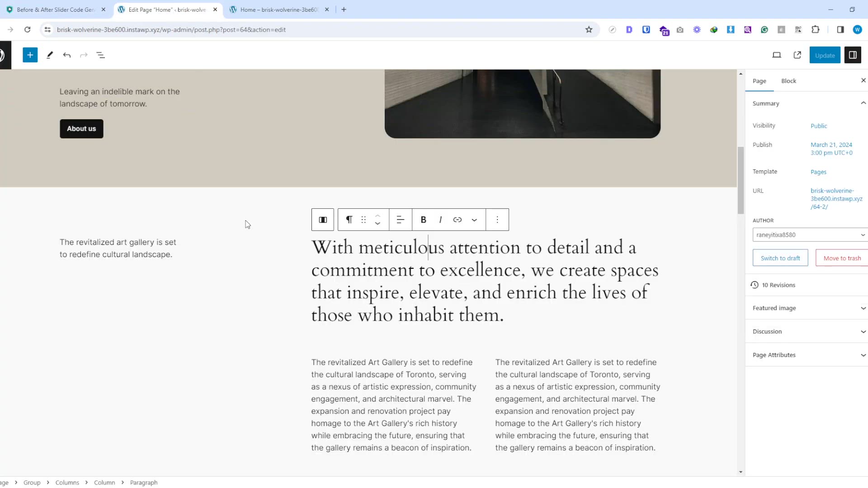Screen dimensions: 868x488
Task: Open more rich text formatting options
Action: point(474,220)
